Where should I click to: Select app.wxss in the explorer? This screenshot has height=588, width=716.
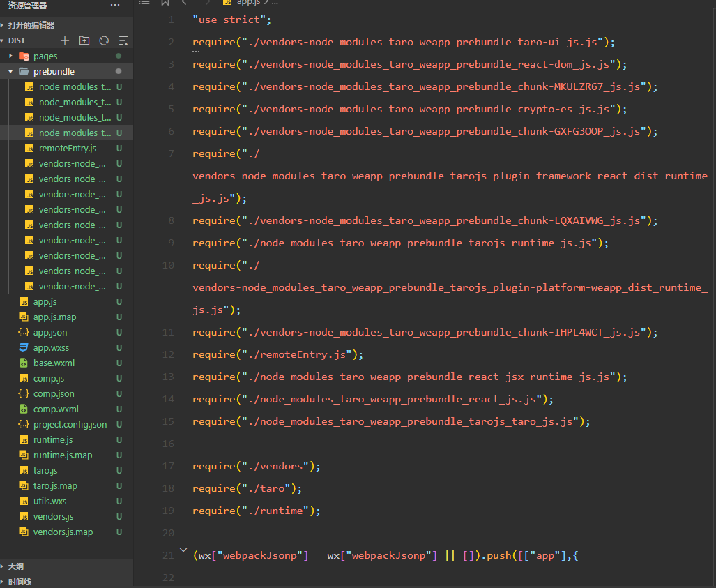(x=51, y=347)
